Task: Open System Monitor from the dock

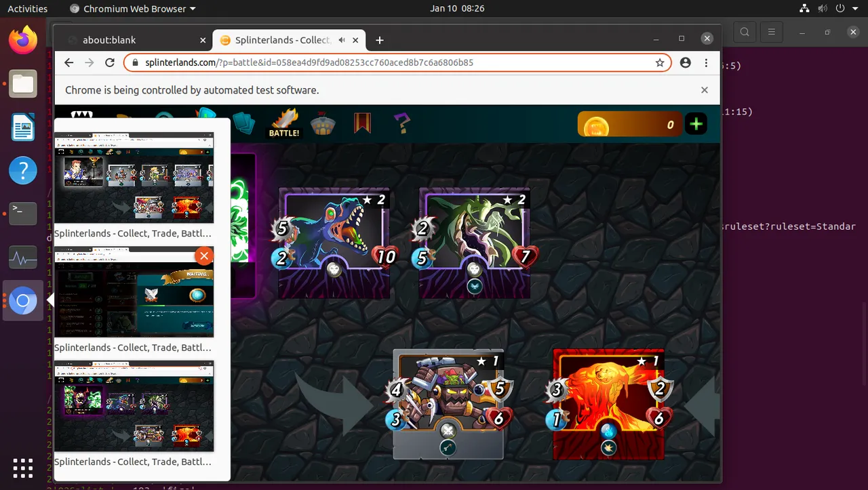Action: pyautogui.click(x=22, y=258)
